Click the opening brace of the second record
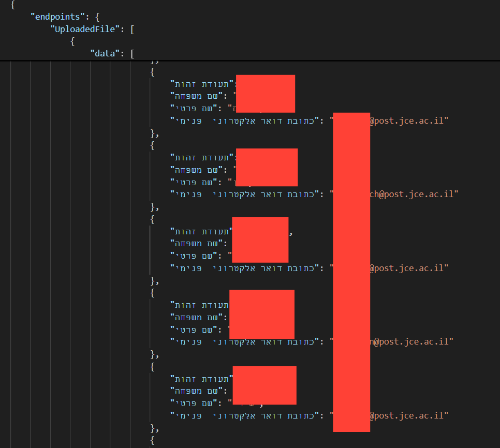The height and width of the screenshot is (448, 500). [x=152, y=145]
